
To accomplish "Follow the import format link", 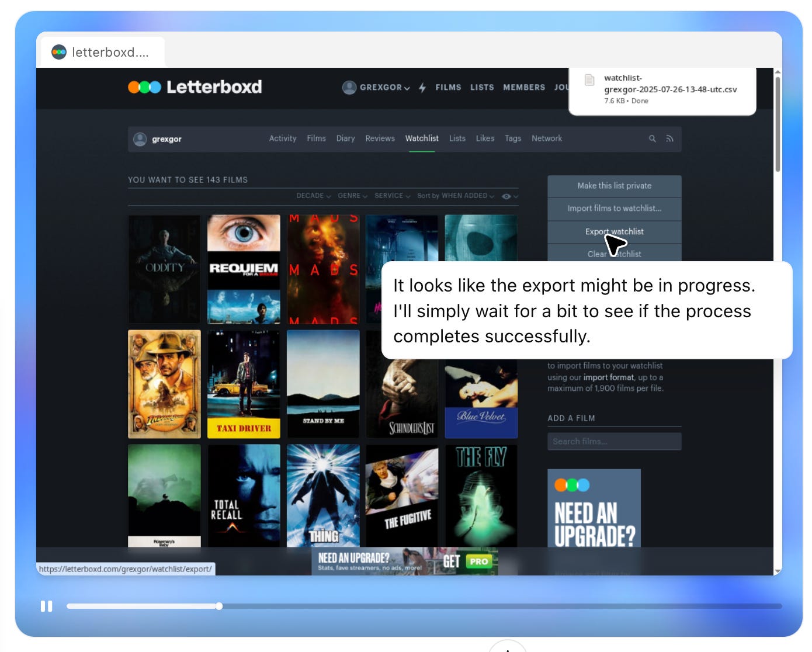I will [609, 377].
